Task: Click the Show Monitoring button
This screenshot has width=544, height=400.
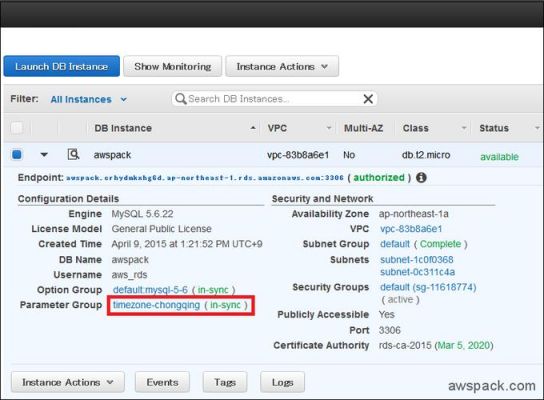Action: 172,66
